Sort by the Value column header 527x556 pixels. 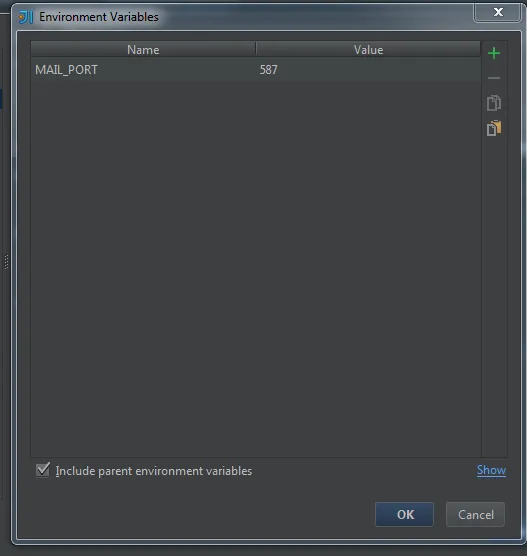368,49
